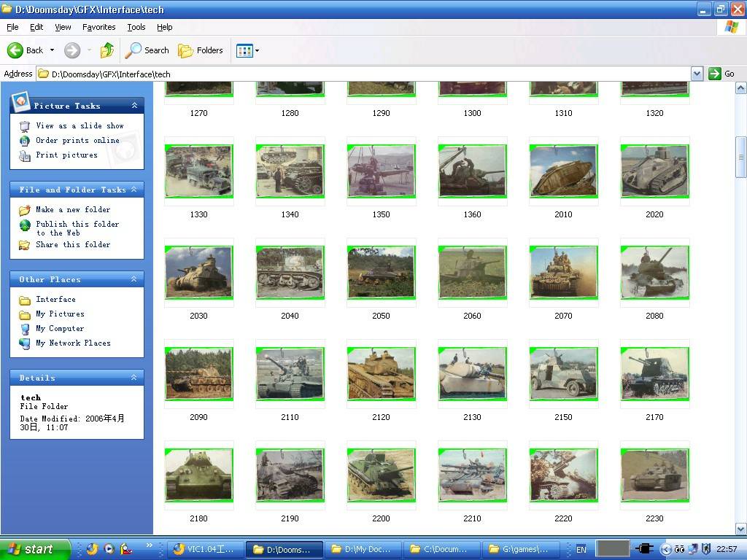747x560 pixels.
Task: Click the vertical scrollbar down arrow
Action: point(740,529)
